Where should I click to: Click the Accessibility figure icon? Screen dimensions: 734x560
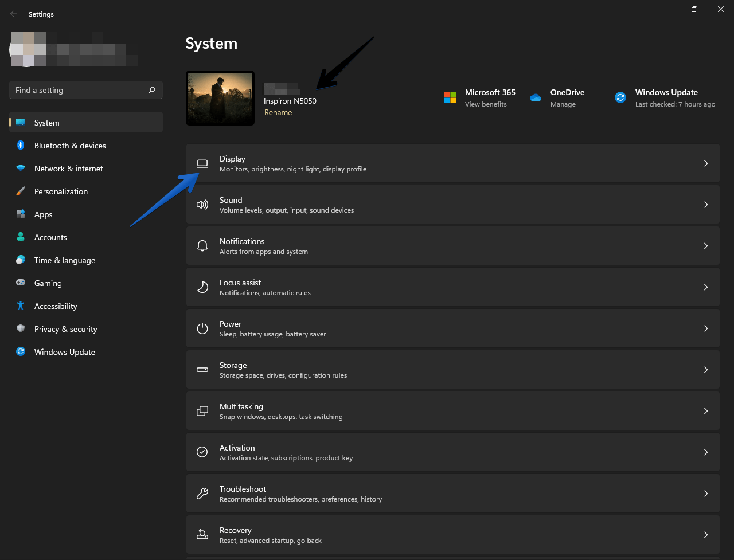21,306
